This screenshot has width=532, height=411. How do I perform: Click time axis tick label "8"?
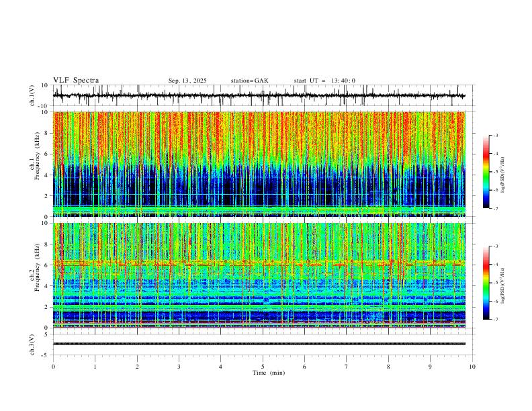[388, 367]
